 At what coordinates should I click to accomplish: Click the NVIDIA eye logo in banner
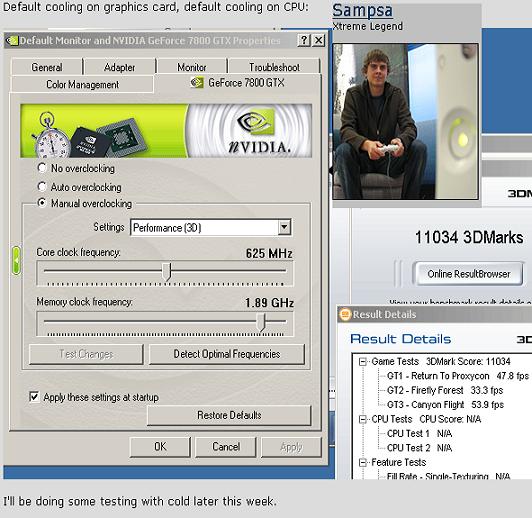pyautogui.click(x=256, y=122)
